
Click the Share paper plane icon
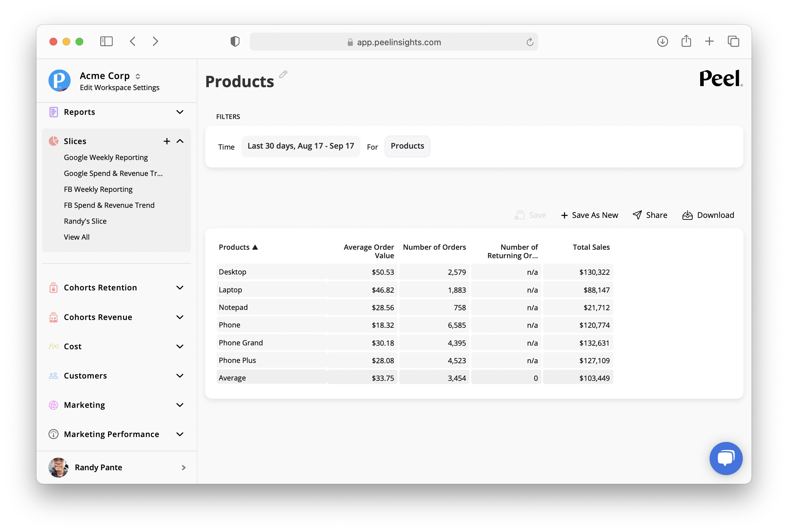[x=637, y=215]
